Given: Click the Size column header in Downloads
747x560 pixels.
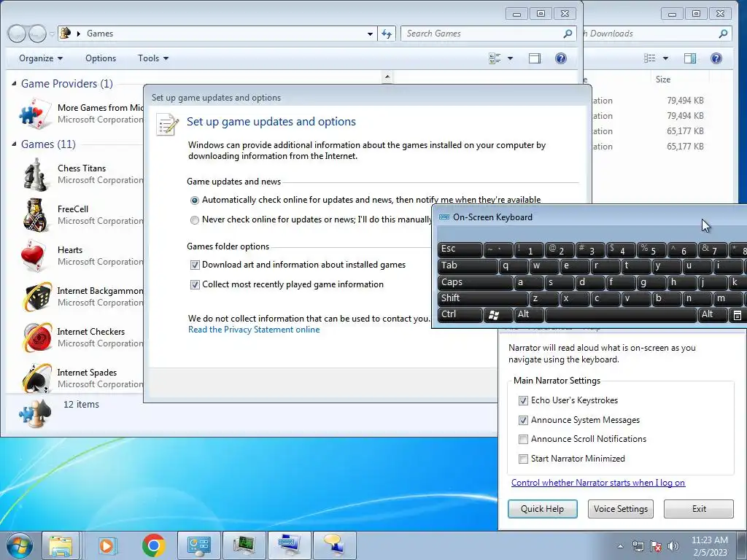Looking at the screenshot, I should coord(662,79).
